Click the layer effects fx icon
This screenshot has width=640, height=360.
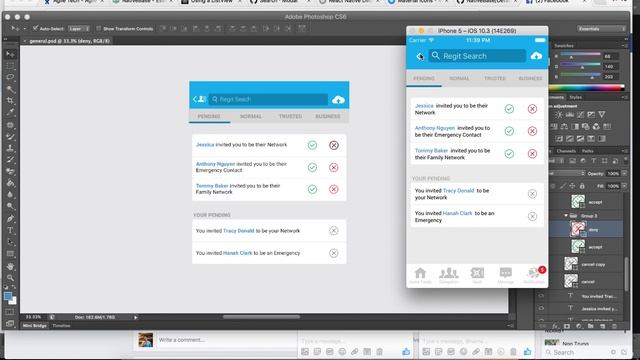coord(554,326)
